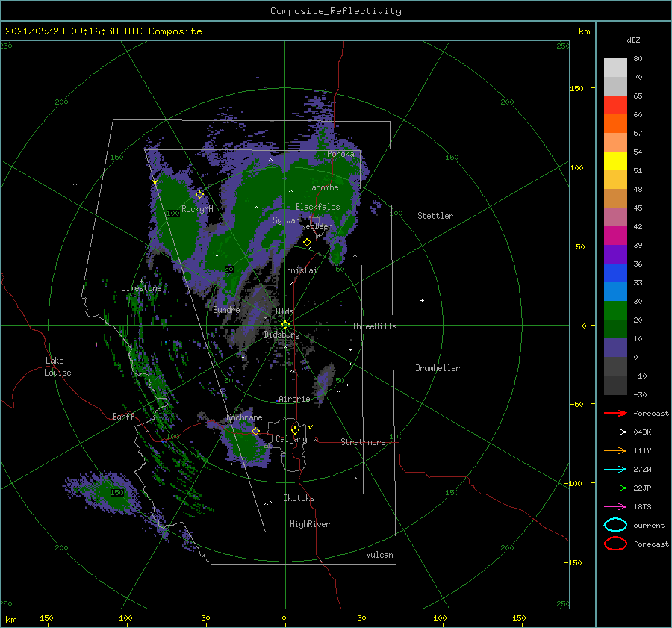Click the red 'forecast' ellipse legend icon
This screenshot has width=672, height=628.
615,544
